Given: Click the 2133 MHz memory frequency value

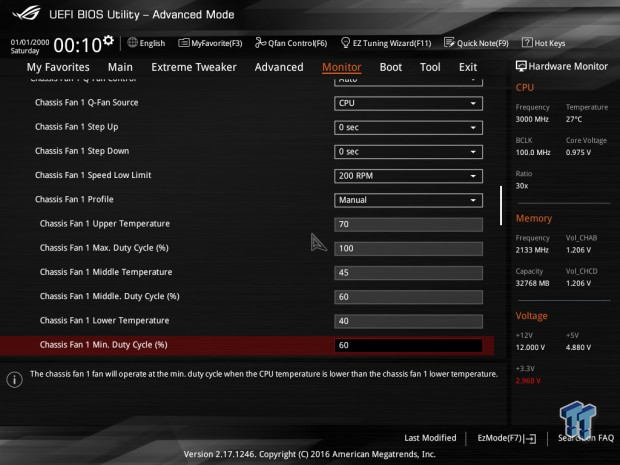Looking at the screenshot, I should [x=532, y=250].
